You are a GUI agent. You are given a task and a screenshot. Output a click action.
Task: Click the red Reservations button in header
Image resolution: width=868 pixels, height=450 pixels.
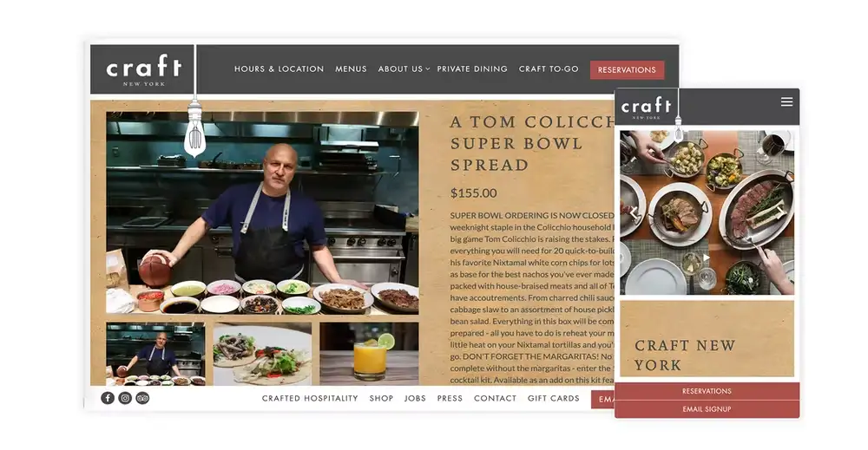tap(628, 69)
